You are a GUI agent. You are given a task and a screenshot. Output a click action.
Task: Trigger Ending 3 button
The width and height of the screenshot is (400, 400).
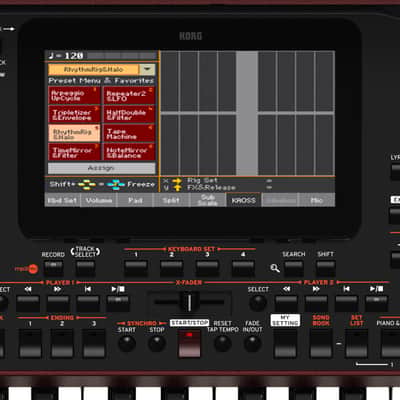click(x=94, y=343)
